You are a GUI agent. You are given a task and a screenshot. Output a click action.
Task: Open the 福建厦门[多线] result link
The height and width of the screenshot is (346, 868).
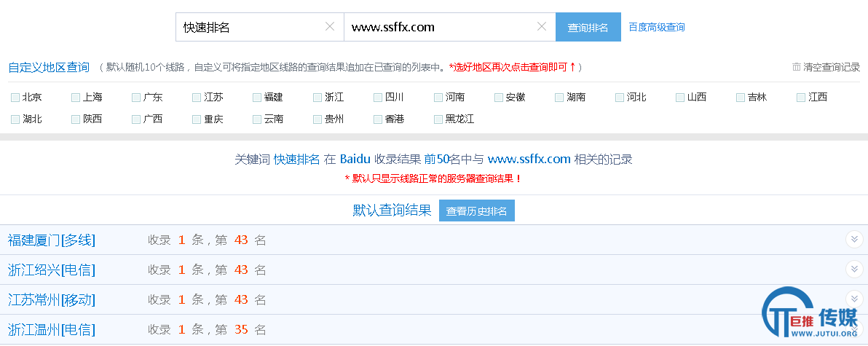(52, 240)
